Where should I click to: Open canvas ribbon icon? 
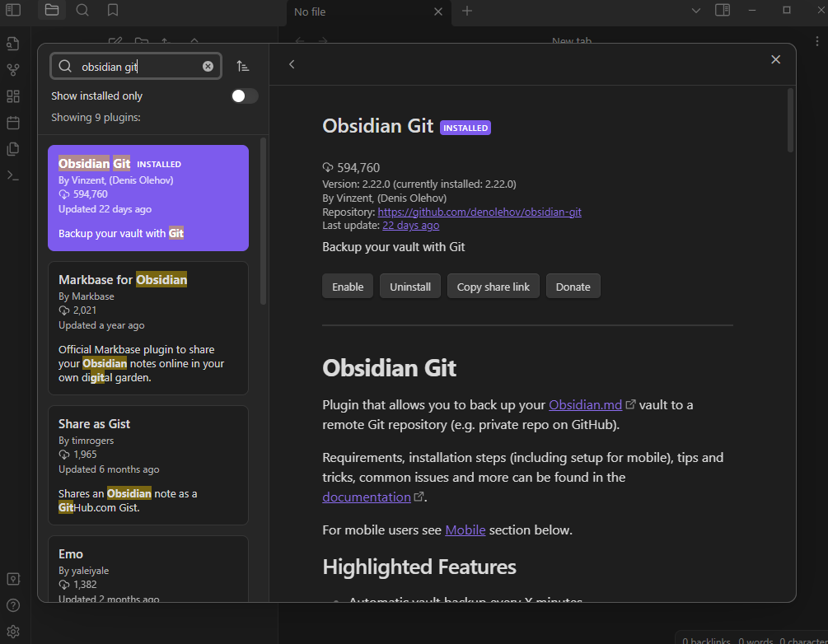(x=12, y=96)
